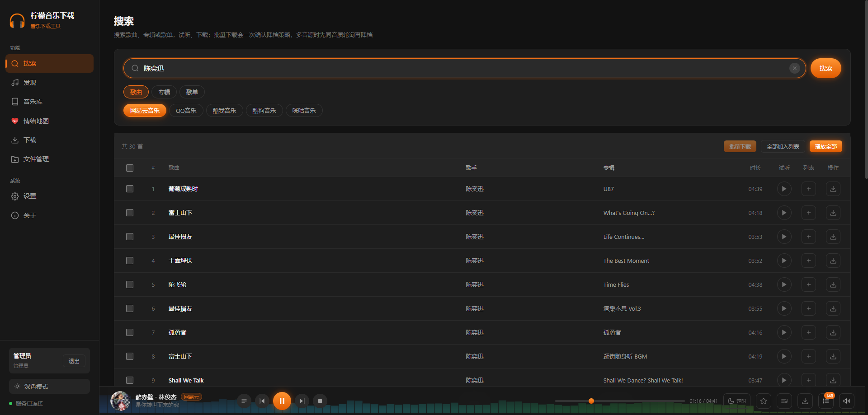
Task: Select the checkbox for 孤勇者
Action: [130, 332]
